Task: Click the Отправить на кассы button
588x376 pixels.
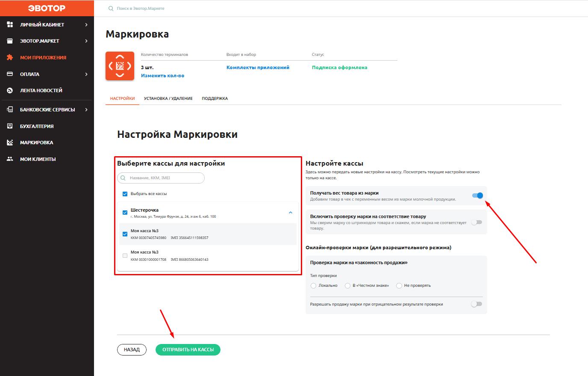Action: pyautogui.click(x=188, y=350)
